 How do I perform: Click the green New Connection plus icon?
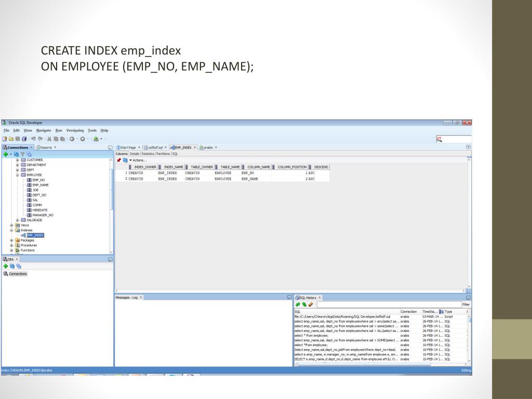[x=5, y=154]
